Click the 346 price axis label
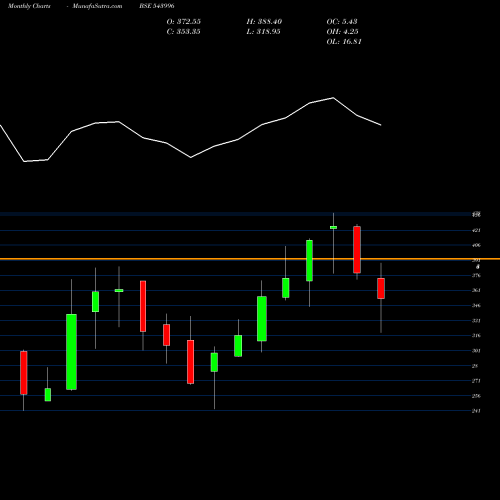Screen dimensions: 500x500 point(476,305)
